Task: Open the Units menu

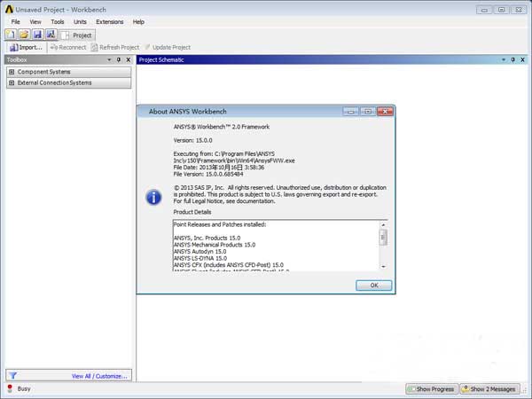Action: [x=80, y=21]
